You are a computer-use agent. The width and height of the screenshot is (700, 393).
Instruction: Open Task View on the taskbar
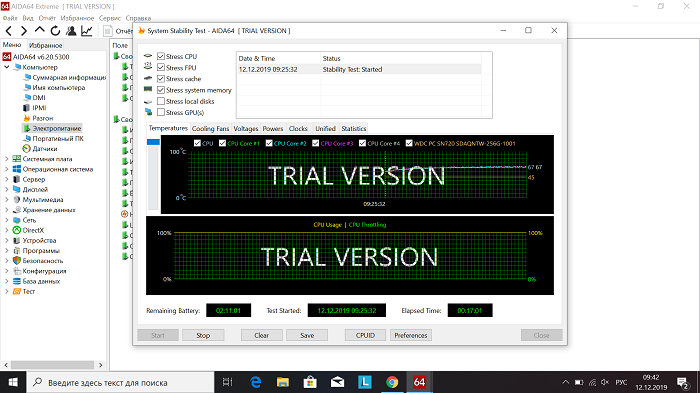pyautogui.click(x=228, y=382)
